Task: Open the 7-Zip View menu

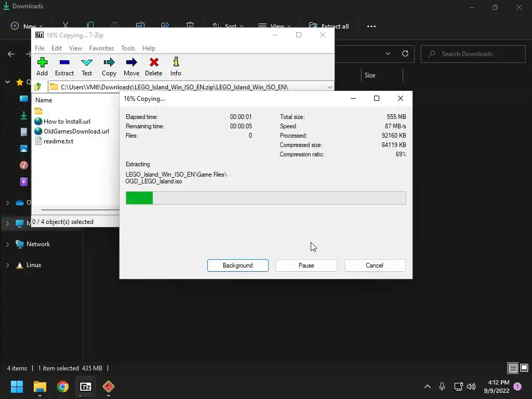Action: (75, 48)
